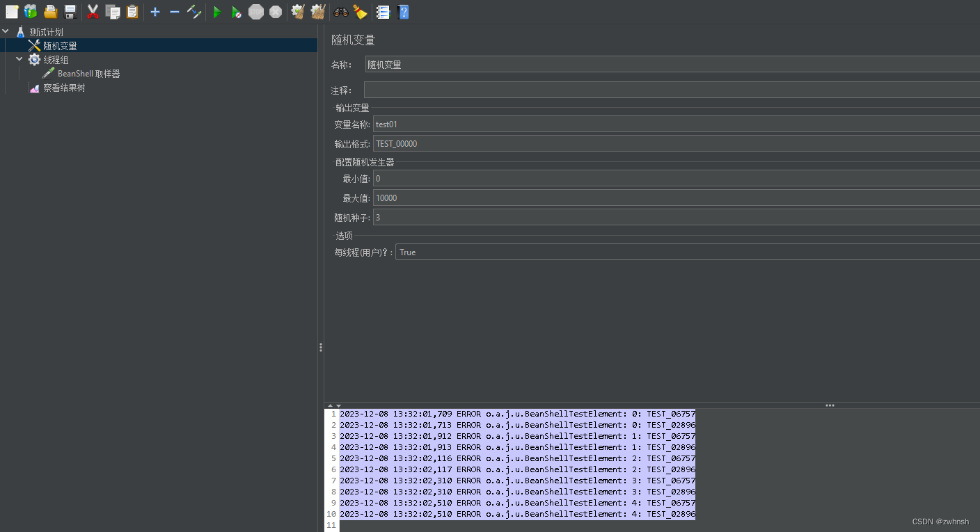980x532 pixels.
Task: Click log line 6 at 13:32:02,117
Action: pyautogui.click(x=517, y=469)
